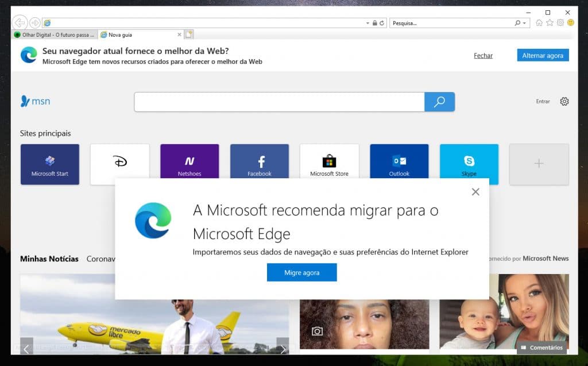Viewport: 588px width, 366px height.
Task: Click the Refresh icon in address bar
Action: [x=382, y=23]
